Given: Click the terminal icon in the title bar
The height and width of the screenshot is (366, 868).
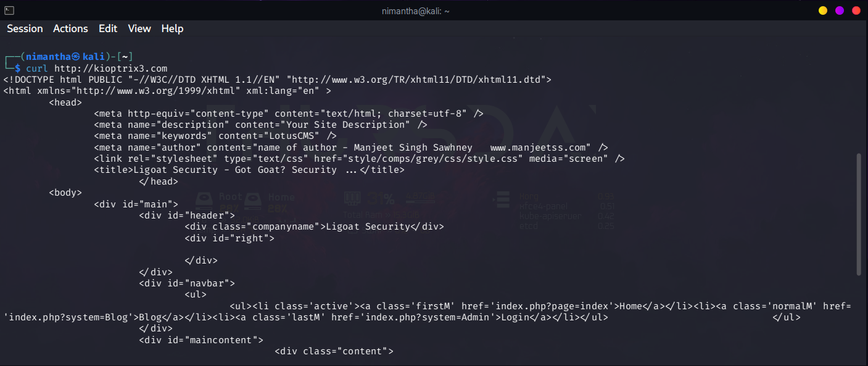Looking at the screenshot, I should pyautogui.click(x=9, y=10).
